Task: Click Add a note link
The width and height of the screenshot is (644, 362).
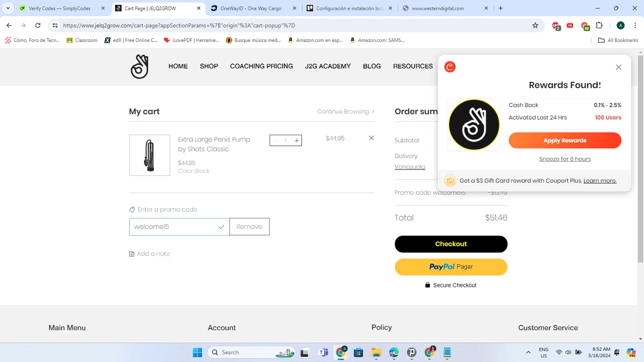Action: click(x=149, y=254)
